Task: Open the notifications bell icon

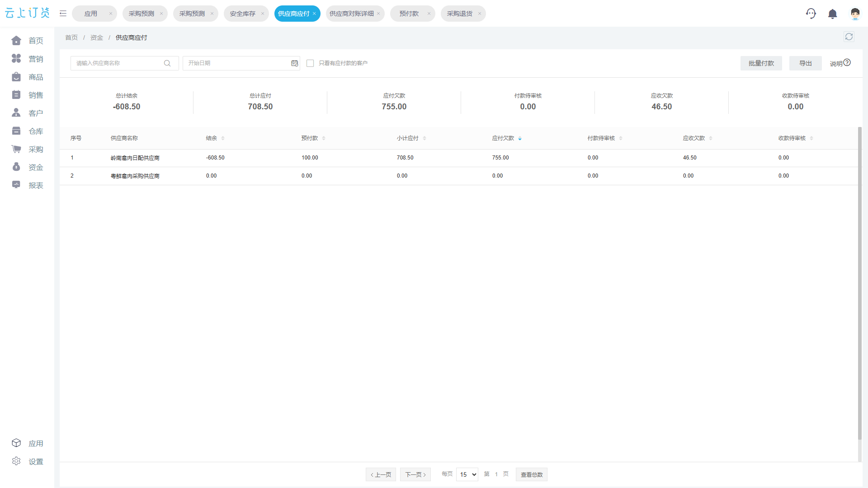Action: click(x=832, y=14)
